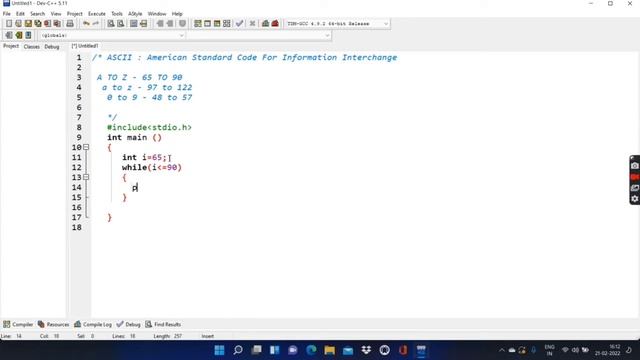Switch to the Debug side tab
The height and width of the screenshot is (360, 640).
pyautogui.click(x=52, y=47)
